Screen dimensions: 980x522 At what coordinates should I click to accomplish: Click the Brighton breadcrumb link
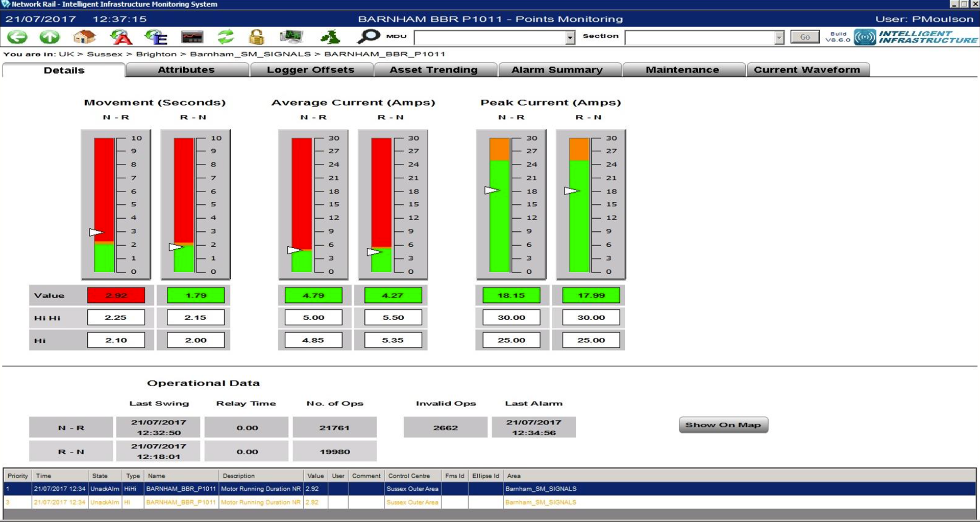click(156, 54)
